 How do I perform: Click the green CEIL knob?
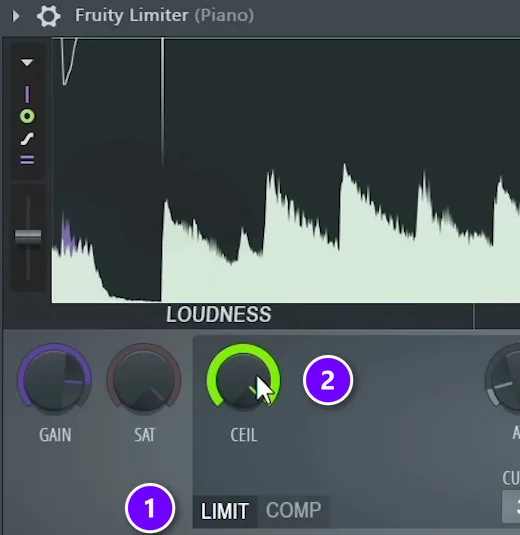point(243,378)
